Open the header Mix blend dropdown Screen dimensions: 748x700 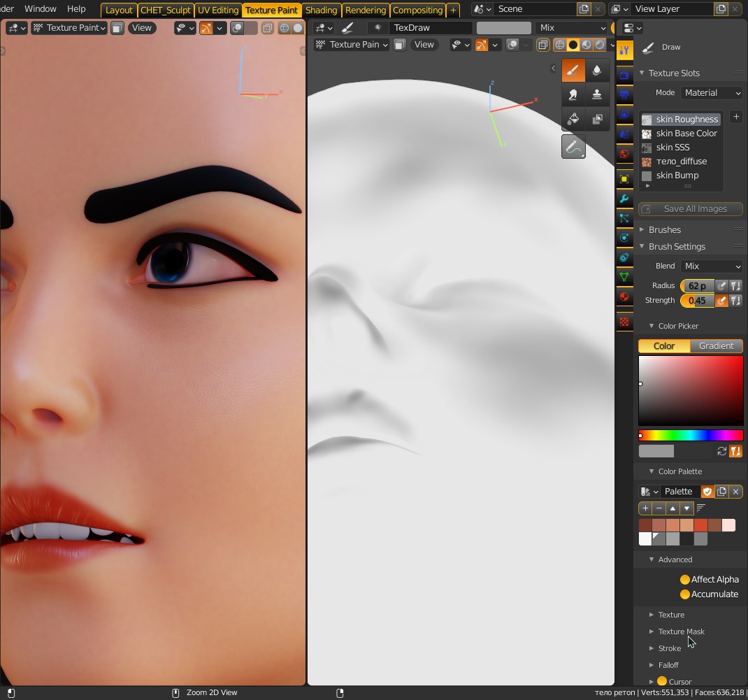pos(572,28)
